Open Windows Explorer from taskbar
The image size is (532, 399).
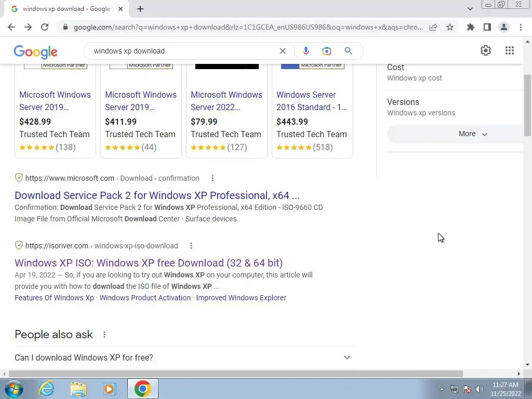(x=78, y=389)
